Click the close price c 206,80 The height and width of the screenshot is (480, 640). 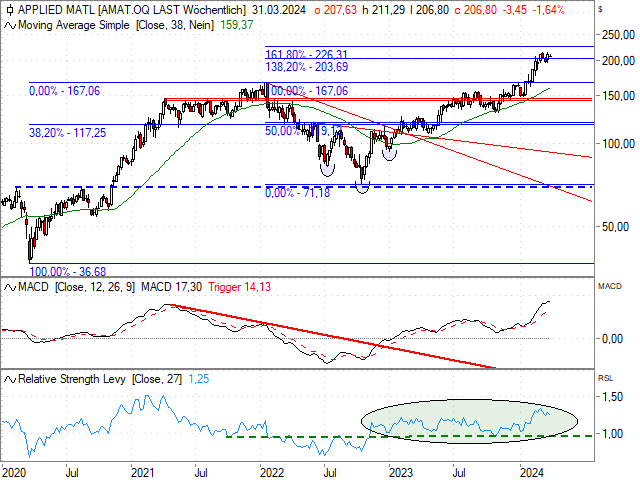pyautogui.click(x=476, y=10)
